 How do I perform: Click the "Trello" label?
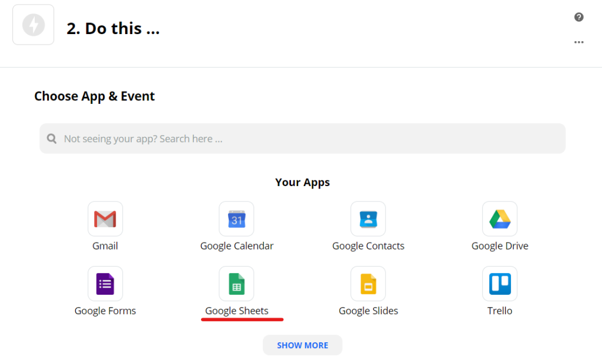click(500, 311)
